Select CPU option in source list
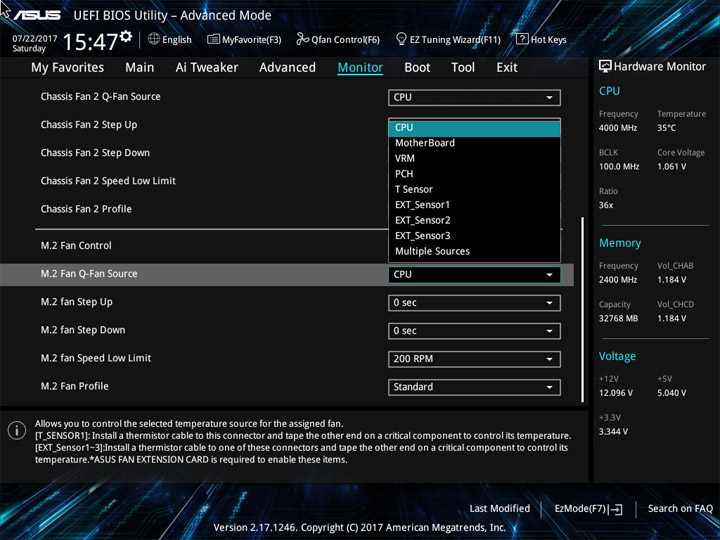The image size is (720, 540). [x=474, y=128]
